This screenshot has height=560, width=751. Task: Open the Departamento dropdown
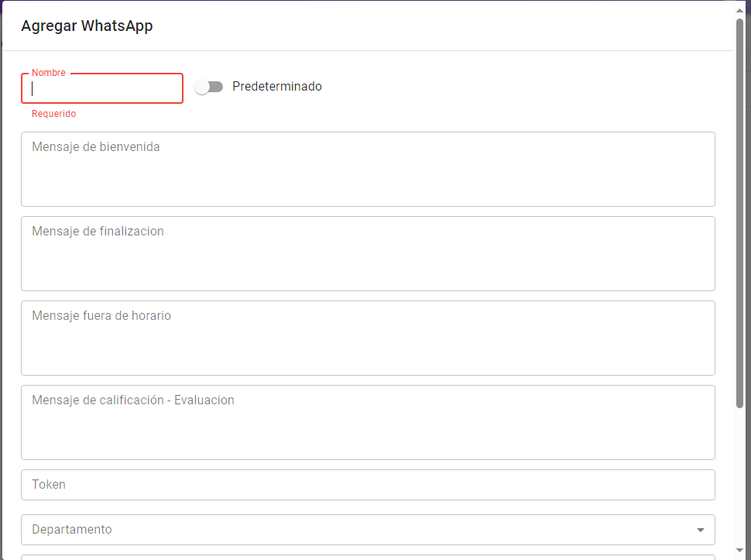(368, 529)
